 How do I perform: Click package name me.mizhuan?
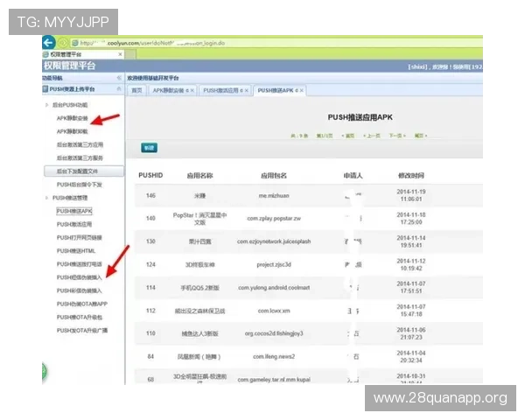tap(274, 196)
